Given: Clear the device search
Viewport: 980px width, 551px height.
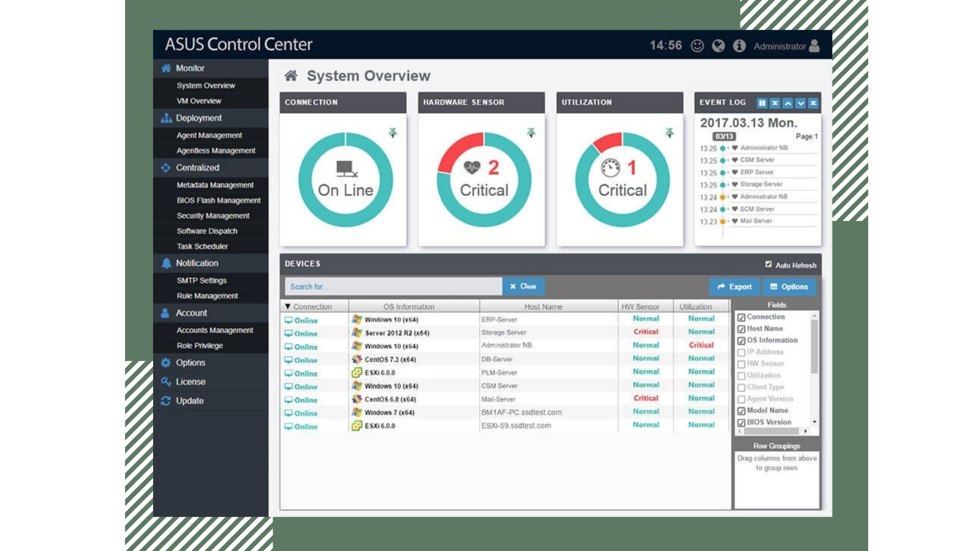Looking at the screenshot, I should click(523, 286).
